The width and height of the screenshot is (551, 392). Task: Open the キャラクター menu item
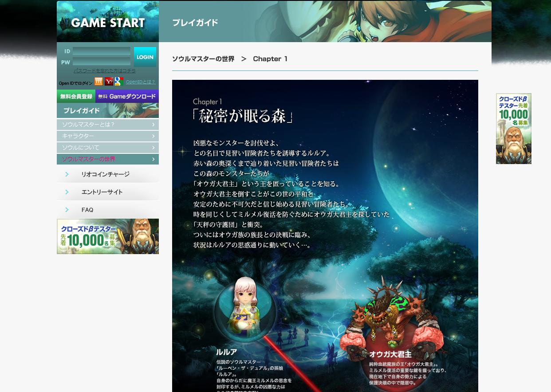(x=108, y=136)
